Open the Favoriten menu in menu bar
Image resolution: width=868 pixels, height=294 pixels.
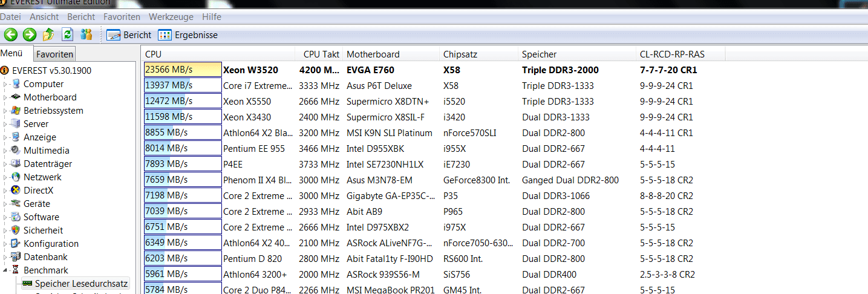click(122, 17)
